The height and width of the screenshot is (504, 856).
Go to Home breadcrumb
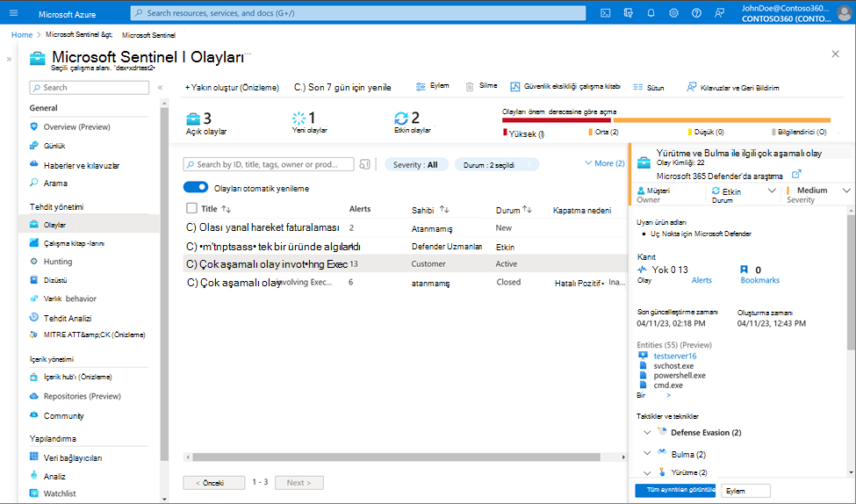click(22, 34)
